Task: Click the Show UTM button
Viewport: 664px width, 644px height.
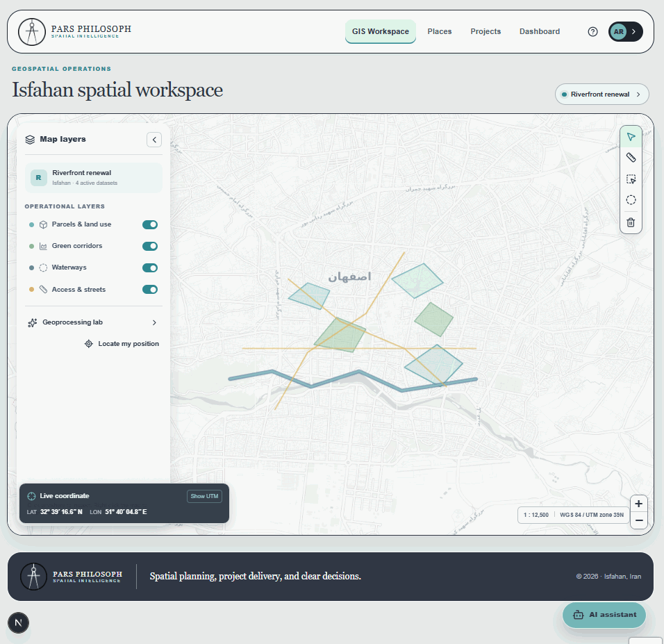Action: [x=204, y=496]
